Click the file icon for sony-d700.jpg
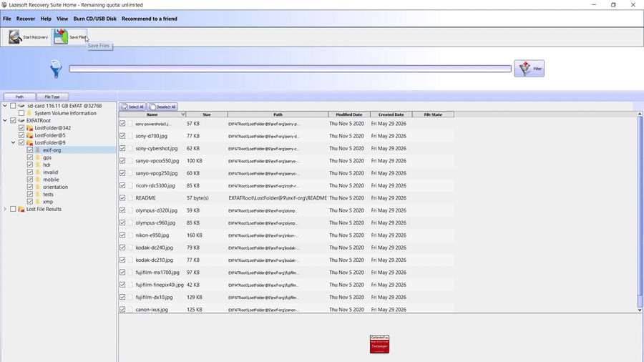644x362 pixels. tap(131, 136)
